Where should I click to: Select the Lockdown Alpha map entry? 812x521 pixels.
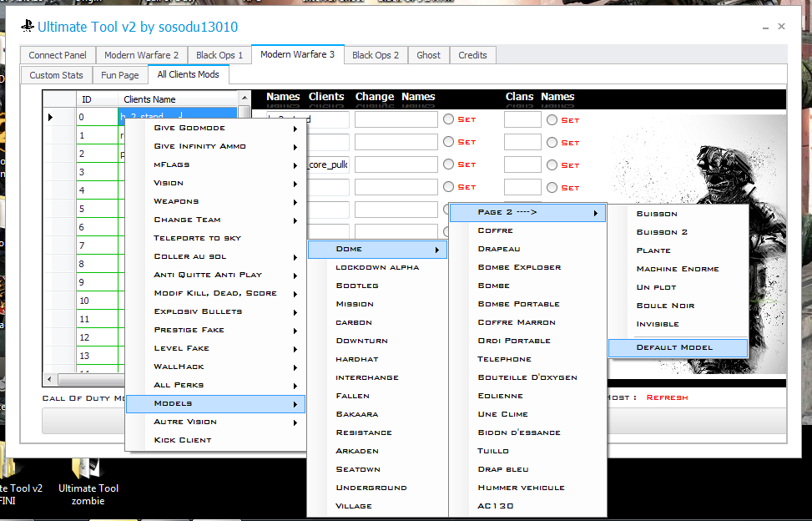tap(377, 268)
